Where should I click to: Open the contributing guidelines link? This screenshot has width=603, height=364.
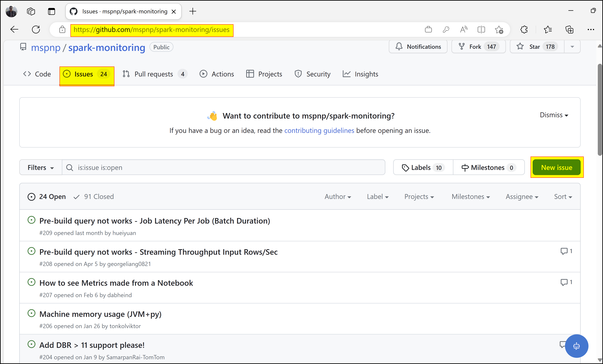(319, 130)
